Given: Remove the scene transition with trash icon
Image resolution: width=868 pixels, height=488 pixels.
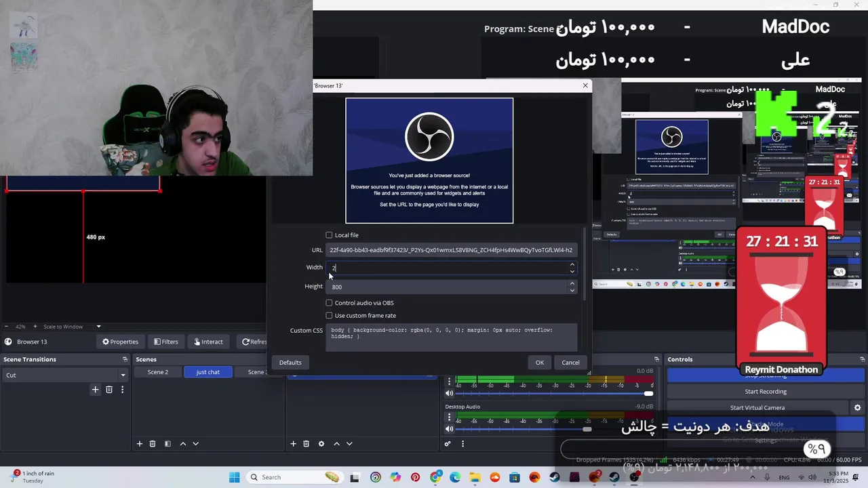Looking at the screenshot, I should (x=109, y=390).
